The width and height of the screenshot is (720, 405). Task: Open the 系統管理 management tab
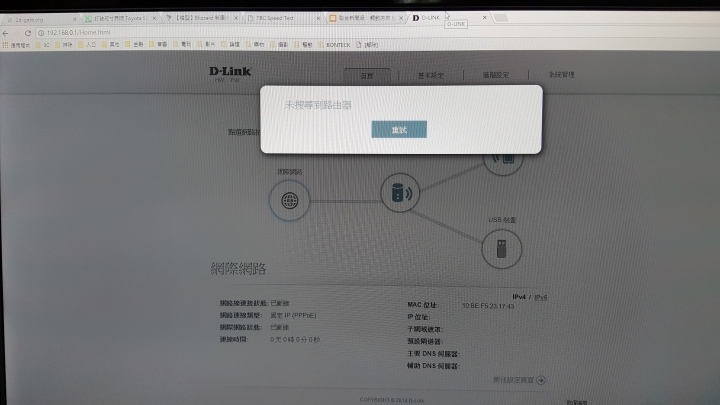[561, 74]
